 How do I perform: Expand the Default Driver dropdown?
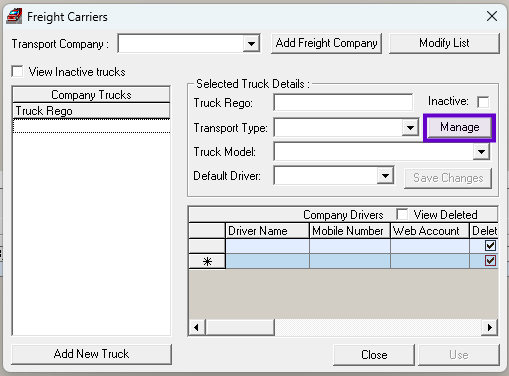[x=385, y=175]
